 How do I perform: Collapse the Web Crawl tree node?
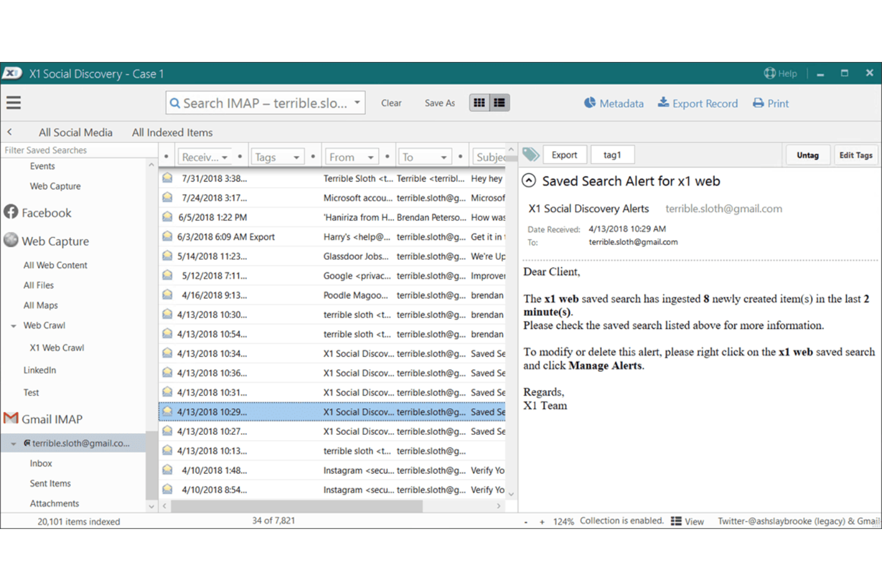tap(13, 326)
